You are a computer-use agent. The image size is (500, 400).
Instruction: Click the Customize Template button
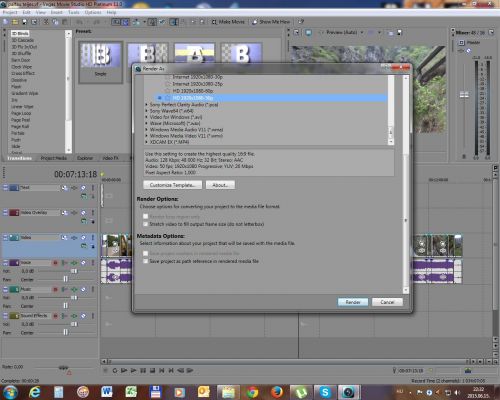[x=172, y=185]
